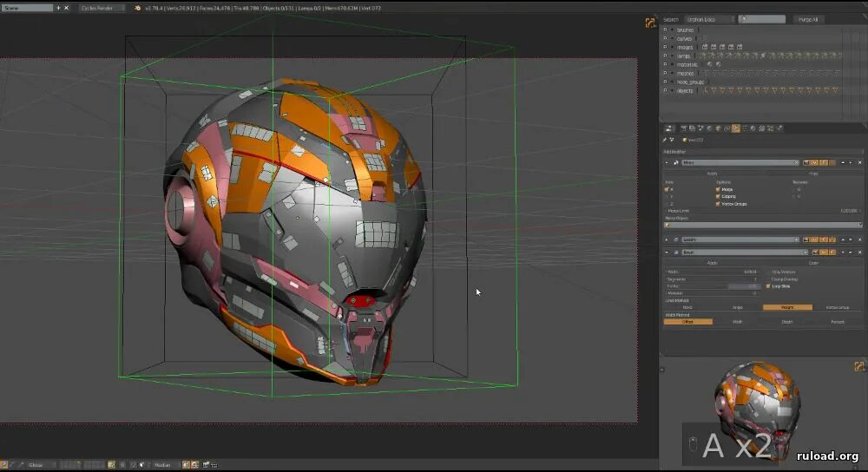Image resolution: width=868 pixels, height=472 pixels.
Task: Apply the Bevel modifier
Action: point(713,263)
